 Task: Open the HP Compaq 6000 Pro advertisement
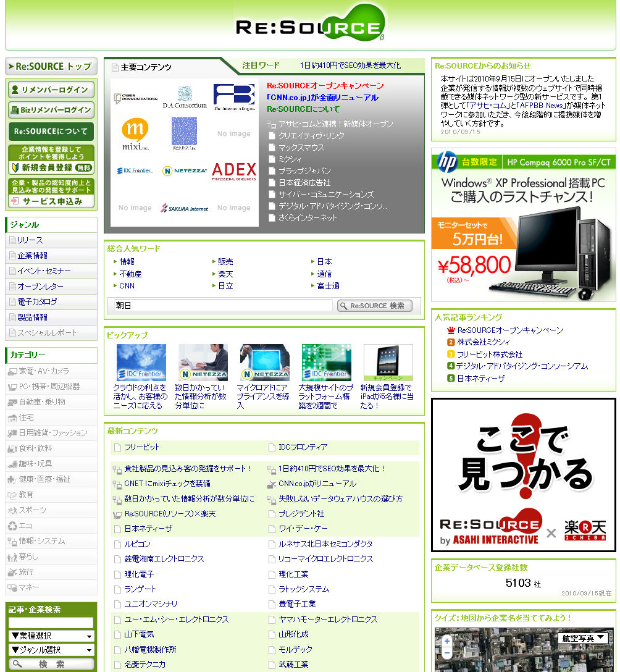(x=524, y=225)
